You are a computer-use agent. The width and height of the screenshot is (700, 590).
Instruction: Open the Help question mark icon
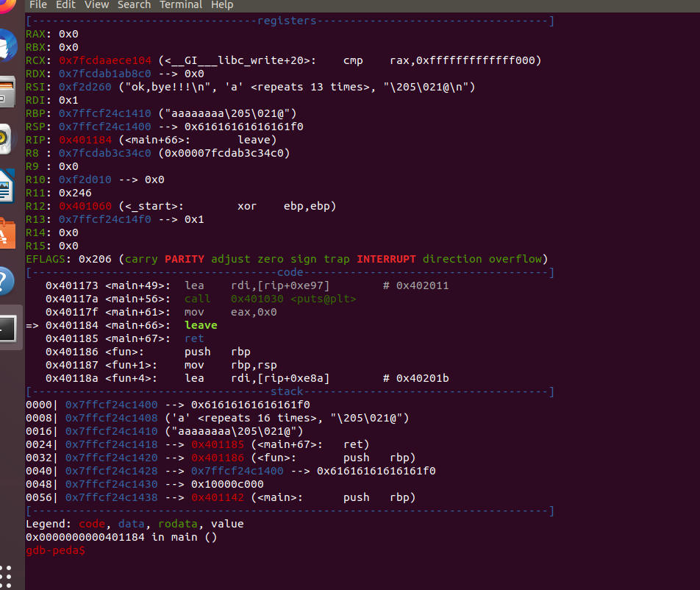pyautogui.click(x=7, y=282)
